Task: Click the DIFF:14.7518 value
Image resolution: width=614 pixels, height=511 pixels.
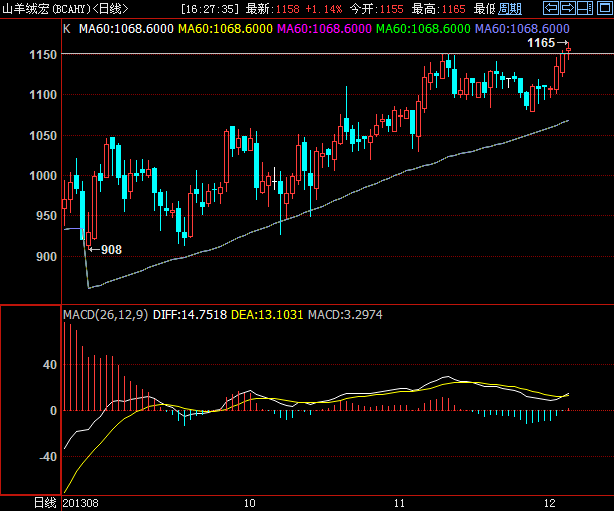Action: point(190,315)
